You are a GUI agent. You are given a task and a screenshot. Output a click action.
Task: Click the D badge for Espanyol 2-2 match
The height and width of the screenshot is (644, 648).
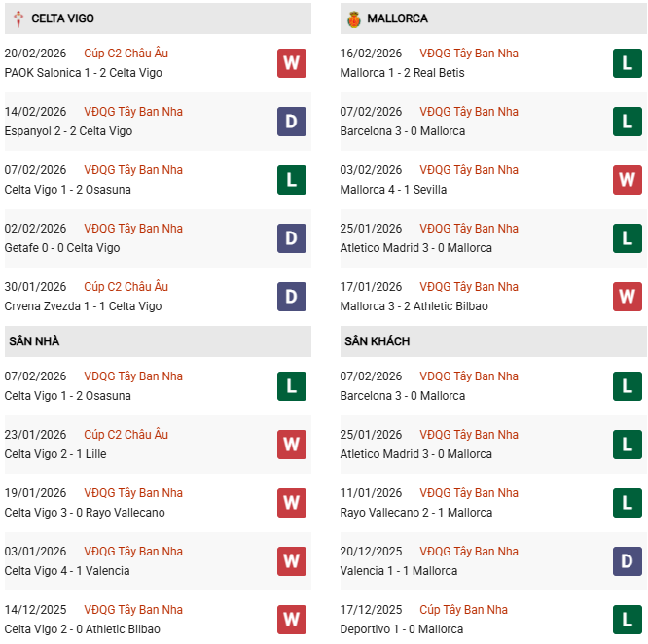tap(291, 122)
